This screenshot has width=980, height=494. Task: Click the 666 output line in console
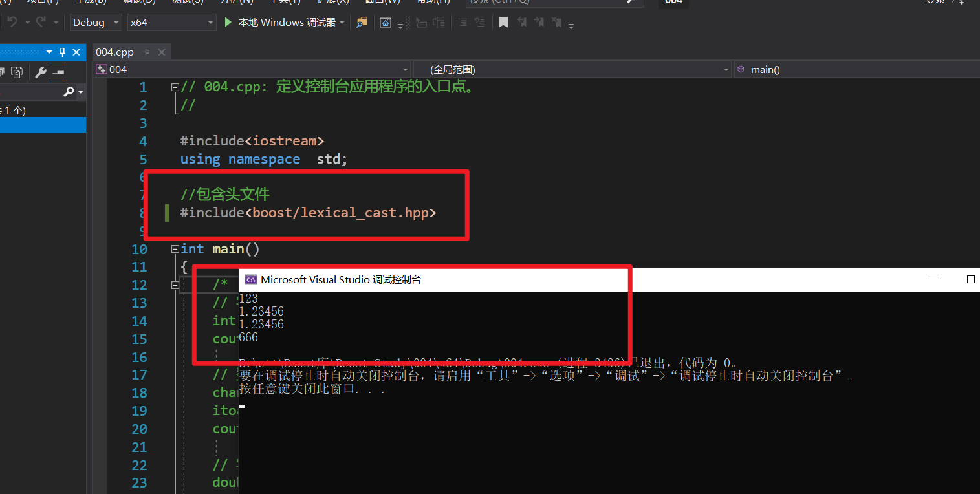click(x=248, y=338)
